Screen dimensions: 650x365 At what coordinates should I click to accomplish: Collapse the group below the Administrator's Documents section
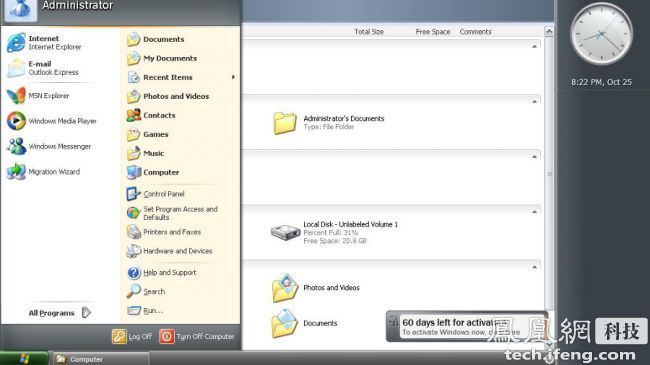point(534,157)
